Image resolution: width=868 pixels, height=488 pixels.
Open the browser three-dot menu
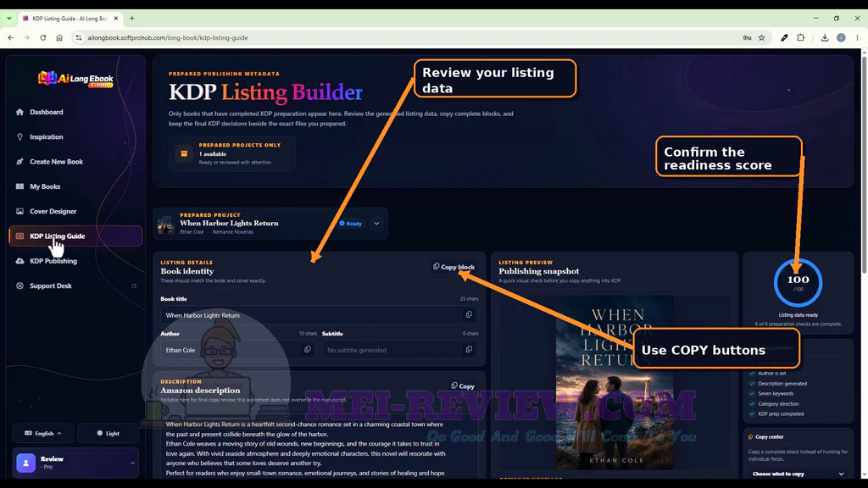[857, 37]
